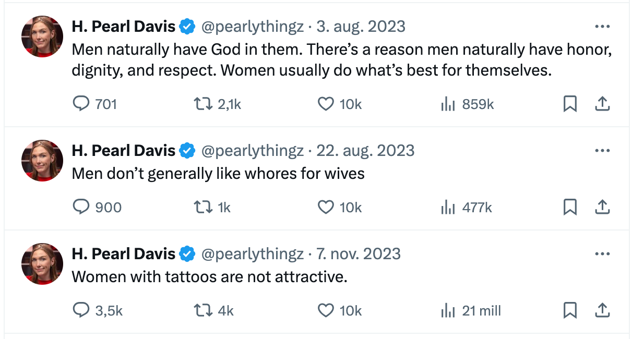644x339 pixels.
Task: Reply to the tweet with 900 comments
Action: (97, 208)
